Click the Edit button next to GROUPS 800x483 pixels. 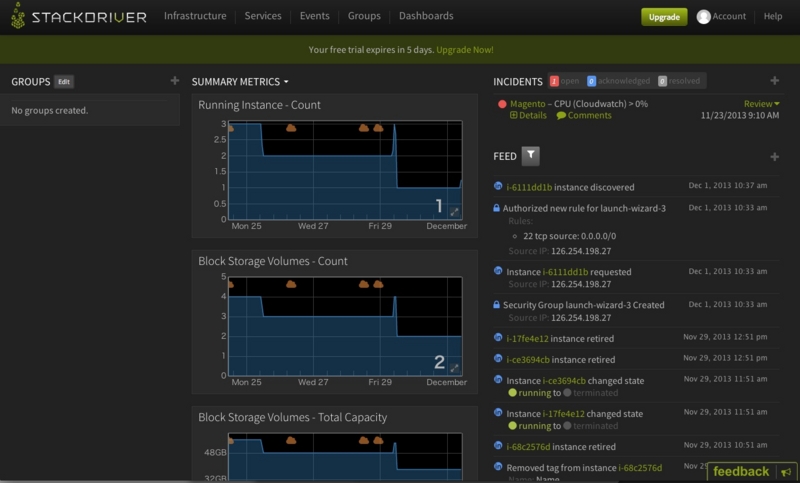[64, 82]
